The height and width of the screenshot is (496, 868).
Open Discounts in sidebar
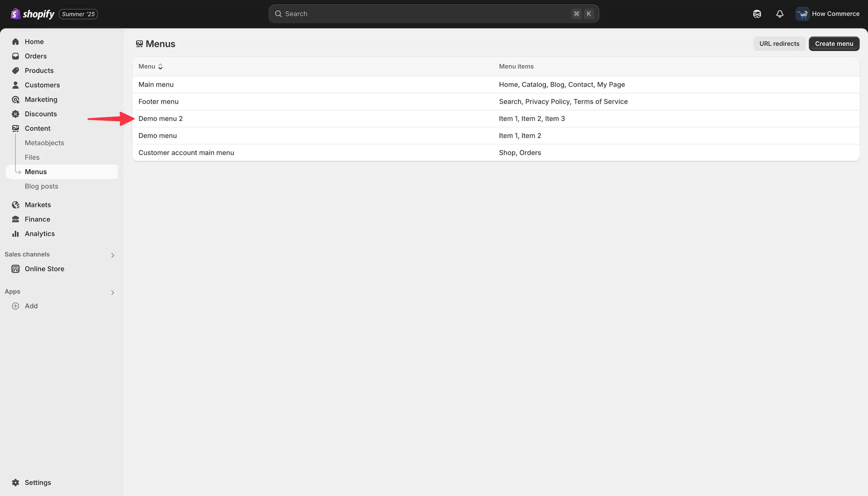(62, 114)
